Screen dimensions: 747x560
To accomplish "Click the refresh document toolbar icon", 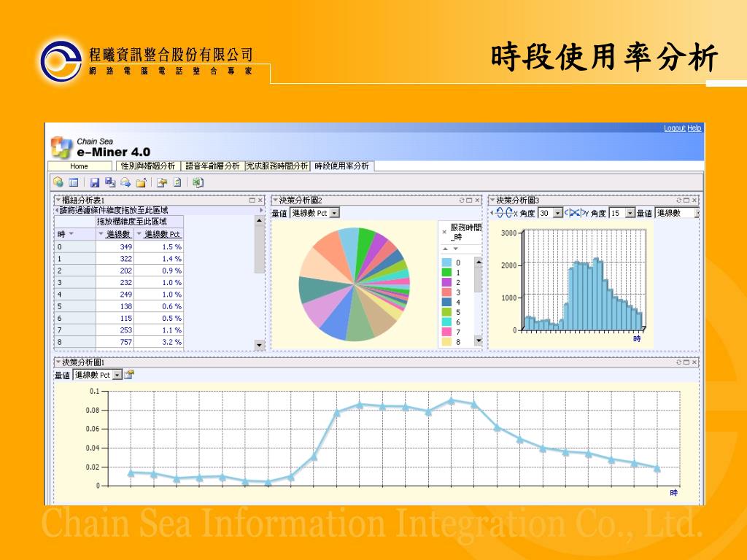I will pos(177,182).
